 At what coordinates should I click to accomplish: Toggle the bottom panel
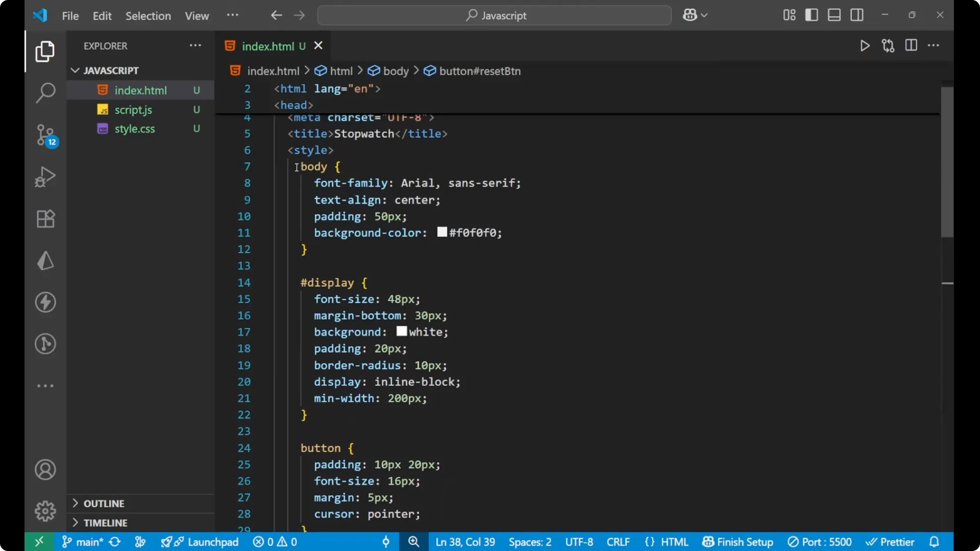[x=834, y=15]
